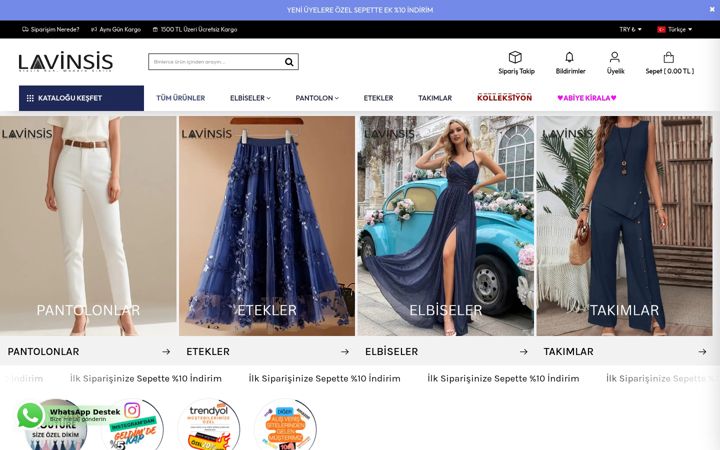
Task: Click the 'WhatsApp Destek' text label
Action: tap(85, 412)
